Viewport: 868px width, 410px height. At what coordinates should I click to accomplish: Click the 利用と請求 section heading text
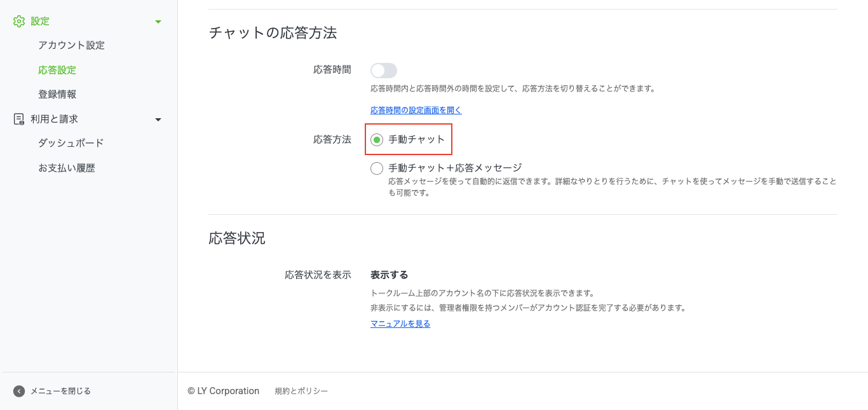(54, 119)
